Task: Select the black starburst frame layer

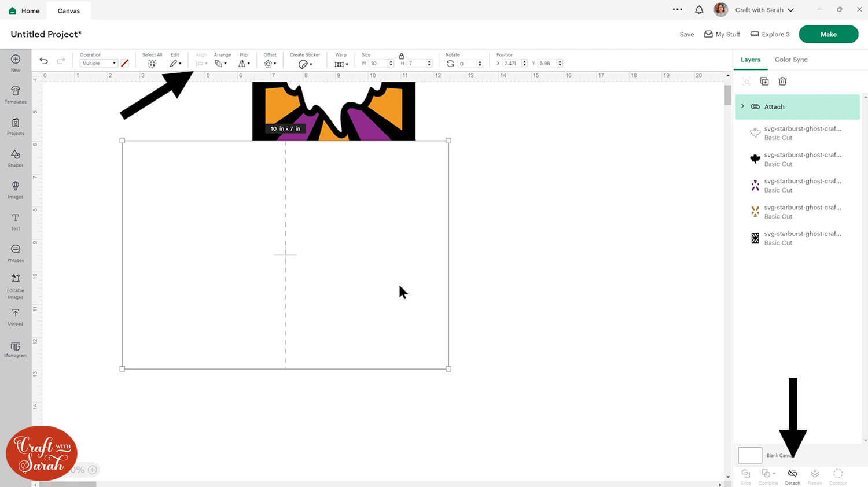Action: 797,238
